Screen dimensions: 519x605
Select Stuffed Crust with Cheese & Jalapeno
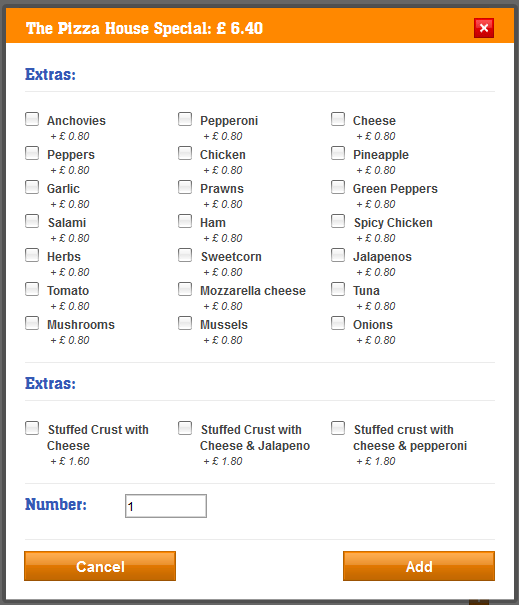pyautogui.click(x=185, y=428)
